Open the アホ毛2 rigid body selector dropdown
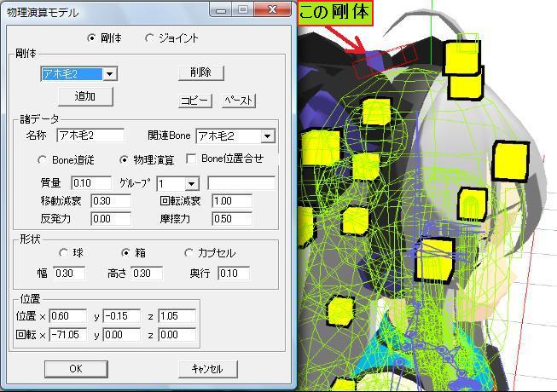557x392 pixels. point(110,74)
